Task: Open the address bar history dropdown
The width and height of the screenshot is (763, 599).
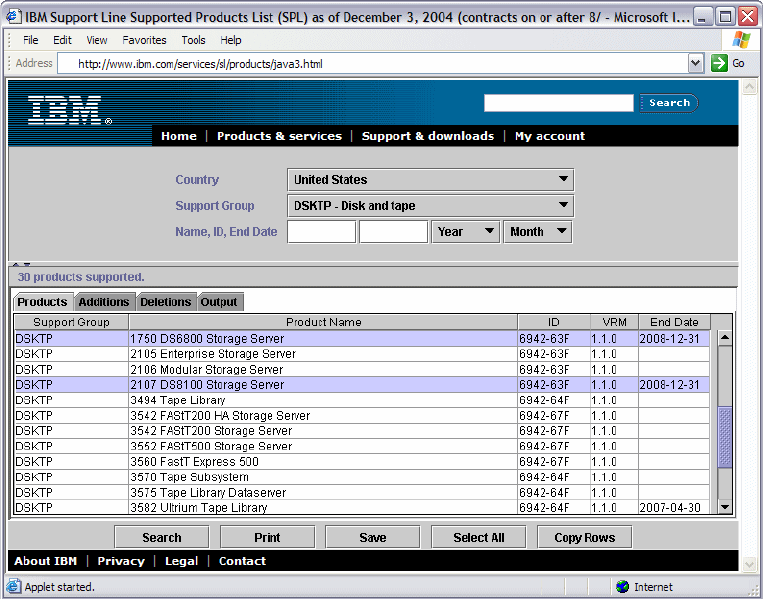Action: click(x=696, y=63)
